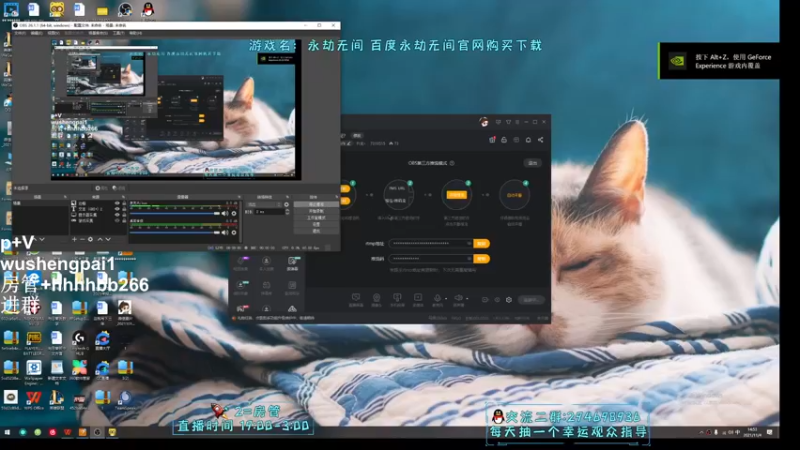Open the second (Edit) menu in the OBS menu bar
The height and width of the screenshot is (450, 800).
point(36,33)
